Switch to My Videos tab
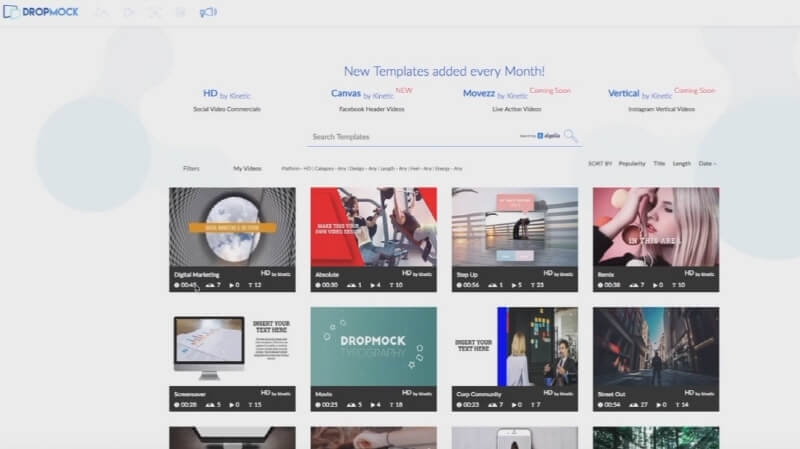Screen dimensions: 800x449 click(247, 168)
